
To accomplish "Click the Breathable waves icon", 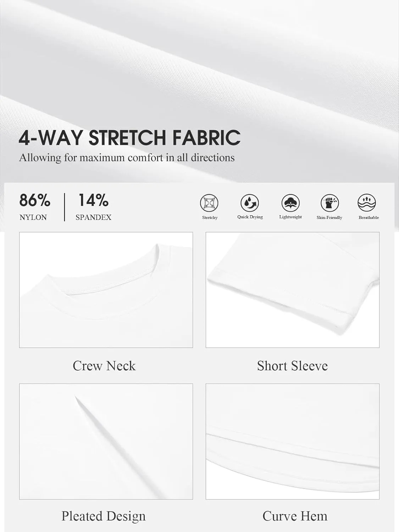I will click(367, 203).
